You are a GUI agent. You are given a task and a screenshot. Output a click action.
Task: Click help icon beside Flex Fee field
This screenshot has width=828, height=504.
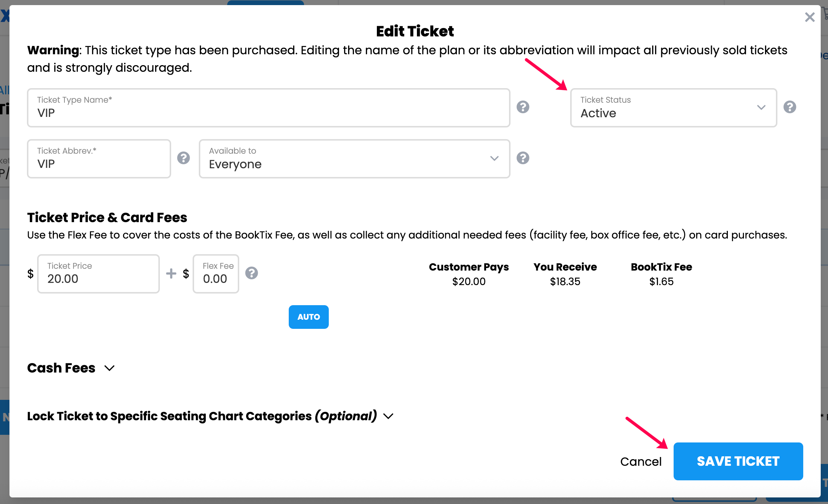pyautogui.click(x=252, y=273)
